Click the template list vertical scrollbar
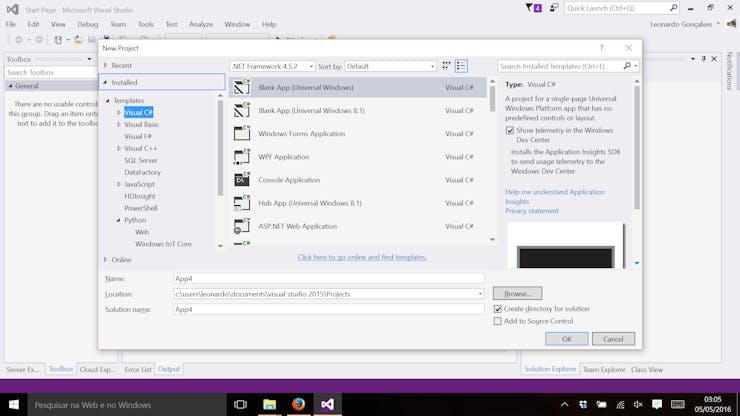740x416 pixels. pos(492,161)
